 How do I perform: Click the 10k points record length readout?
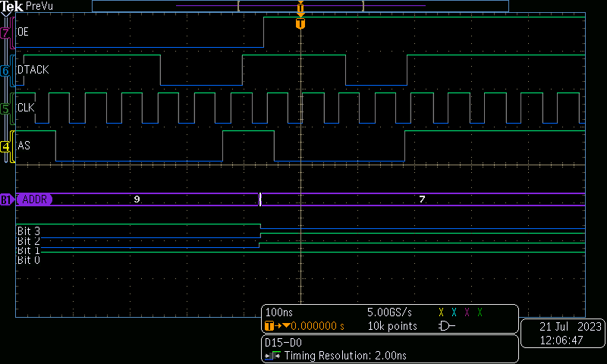pyautogui.click(x=392, y=326)
